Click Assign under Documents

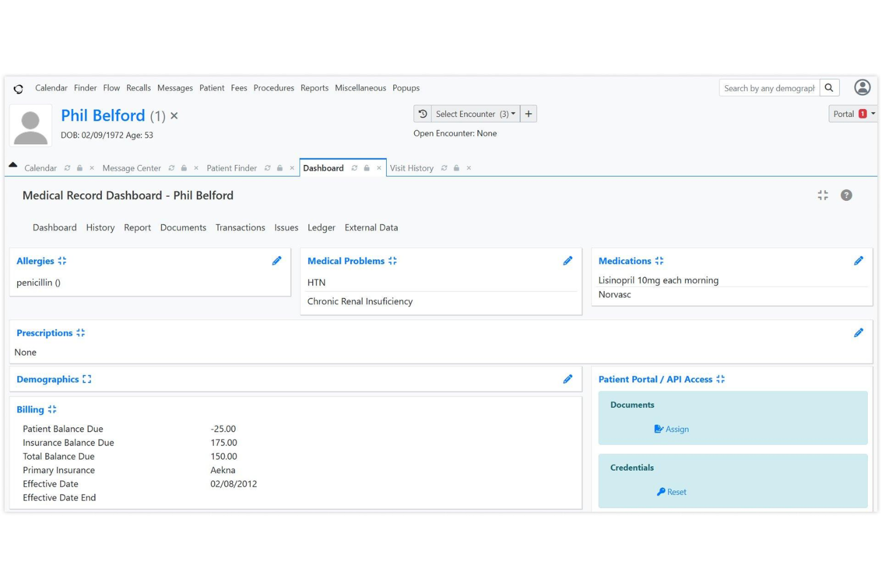pyautogui.click(x=671, y=429)
